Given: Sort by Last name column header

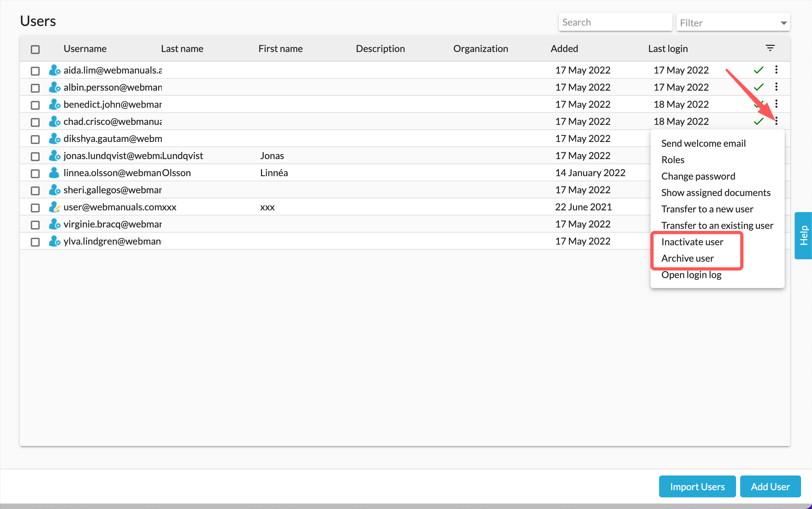Looking at the screenshot, I should [x=182, y=49].
